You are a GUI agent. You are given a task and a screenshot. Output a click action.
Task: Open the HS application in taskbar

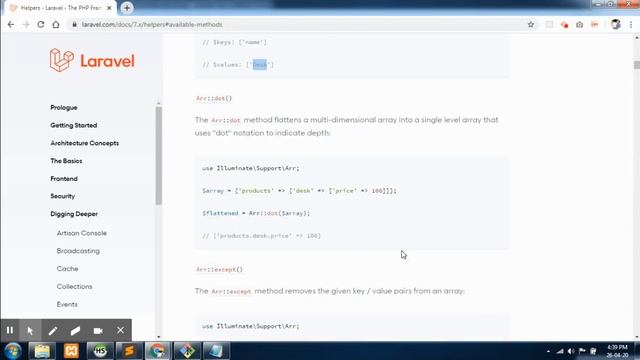pos(100,351)
